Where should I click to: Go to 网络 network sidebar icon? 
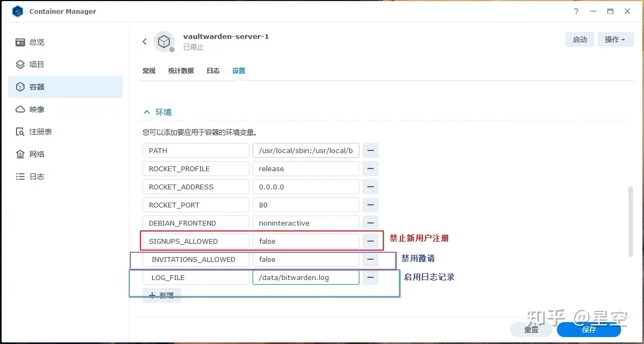pyautogui.click(x=20, y=154)
